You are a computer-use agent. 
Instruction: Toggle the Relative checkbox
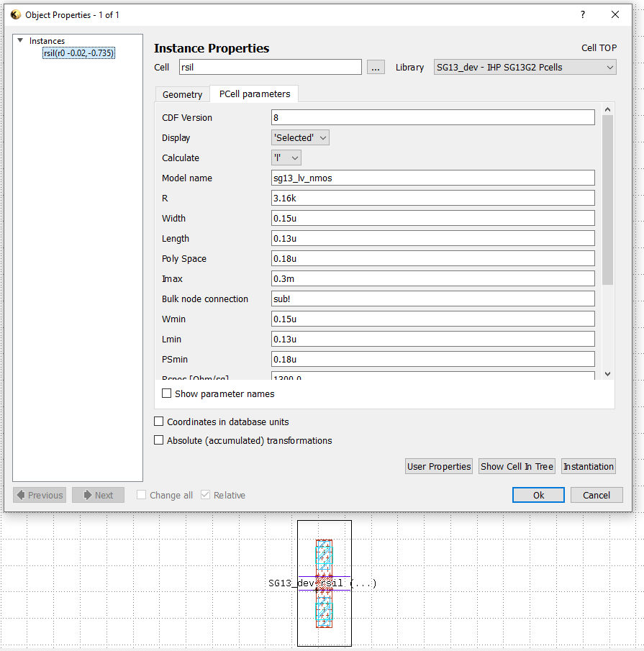(205, 495)
